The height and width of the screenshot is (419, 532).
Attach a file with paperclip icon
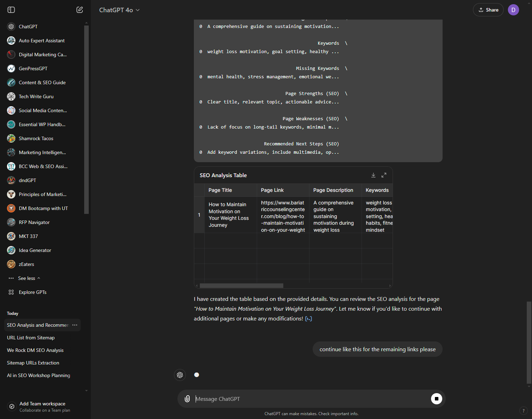(187, 399)
